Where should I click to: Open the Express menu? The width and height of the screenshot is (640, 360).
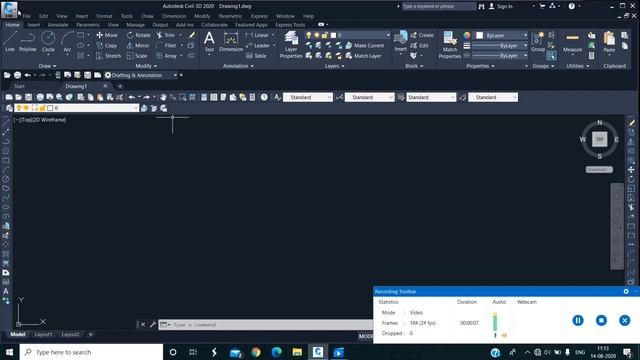(x=259, y=16)
